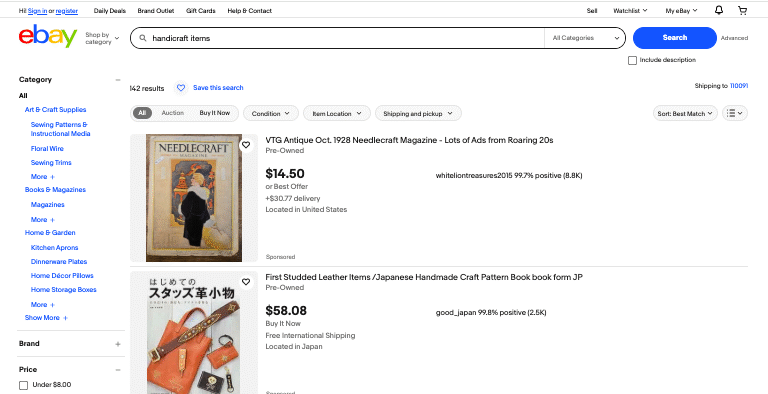Click the blue Search button
This screenshot has height=394, width=768.
[674, 38]
